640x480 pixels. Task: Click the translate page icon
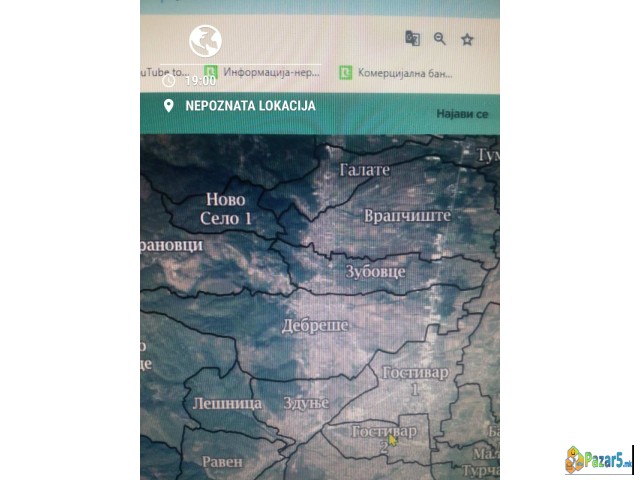point(412,38)
